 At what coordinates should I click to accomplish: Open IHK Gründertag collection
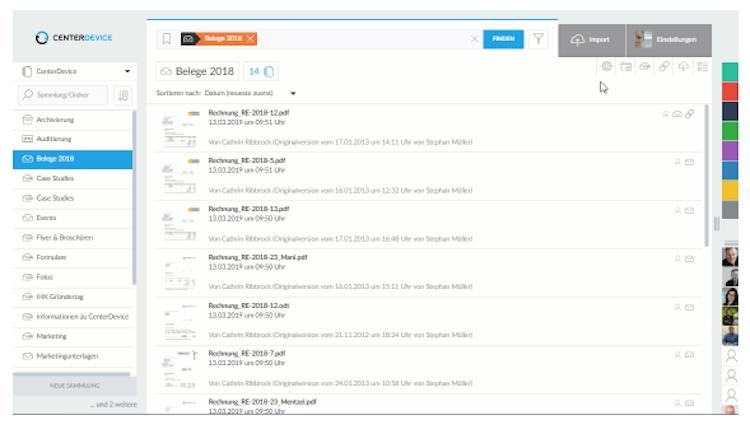pos(73,297)
